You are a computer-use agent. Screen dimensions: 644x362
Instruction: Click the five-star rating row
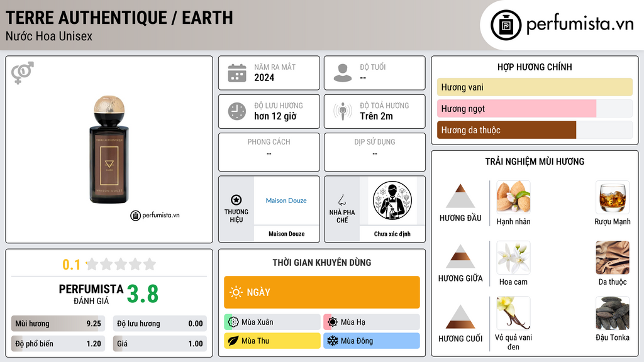click(121, 264)
